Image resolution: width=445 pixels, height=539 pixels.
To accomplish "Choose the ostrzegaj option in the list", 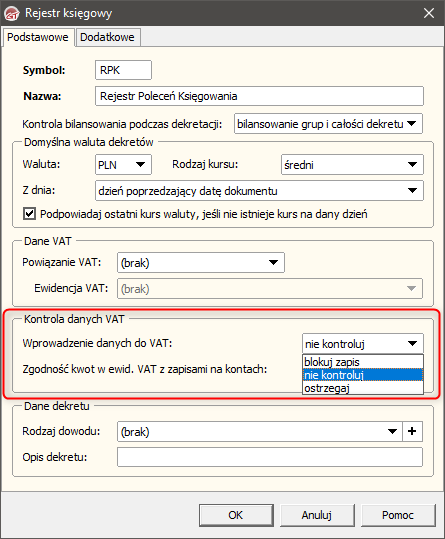I will click(x=363, y=388).
